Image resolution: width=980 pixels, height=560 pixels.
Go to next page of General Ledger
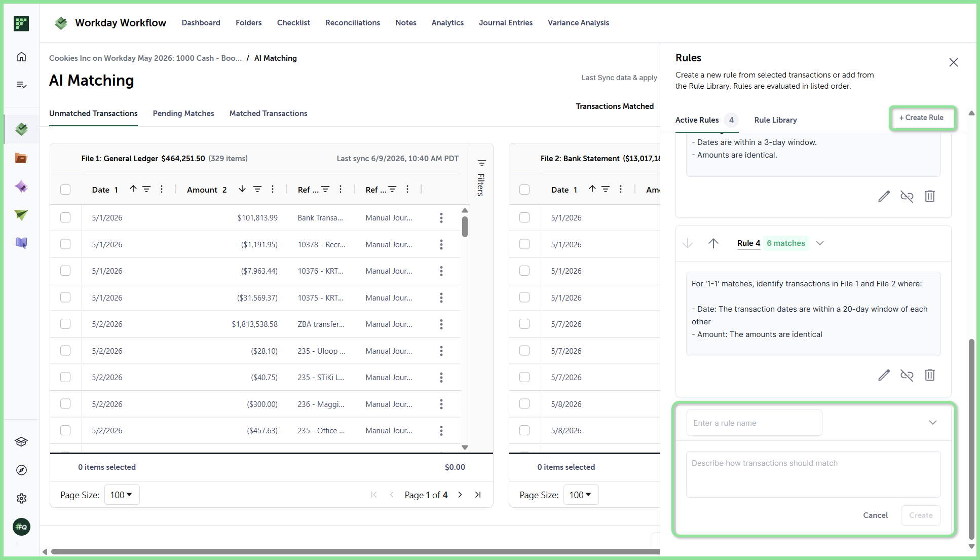460,495
